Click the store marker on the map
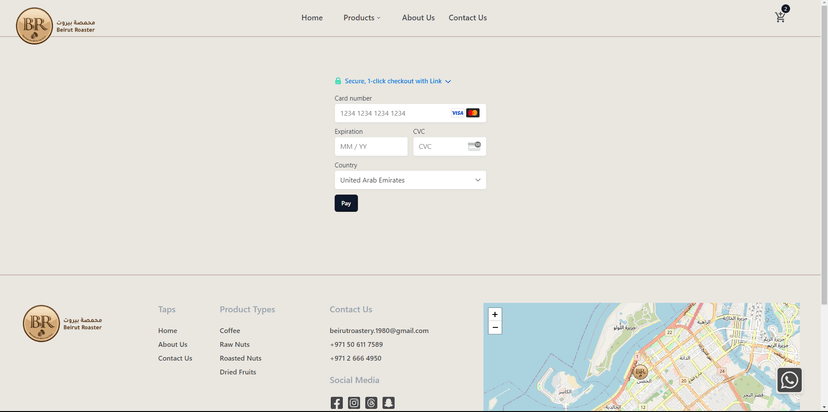 641,372
